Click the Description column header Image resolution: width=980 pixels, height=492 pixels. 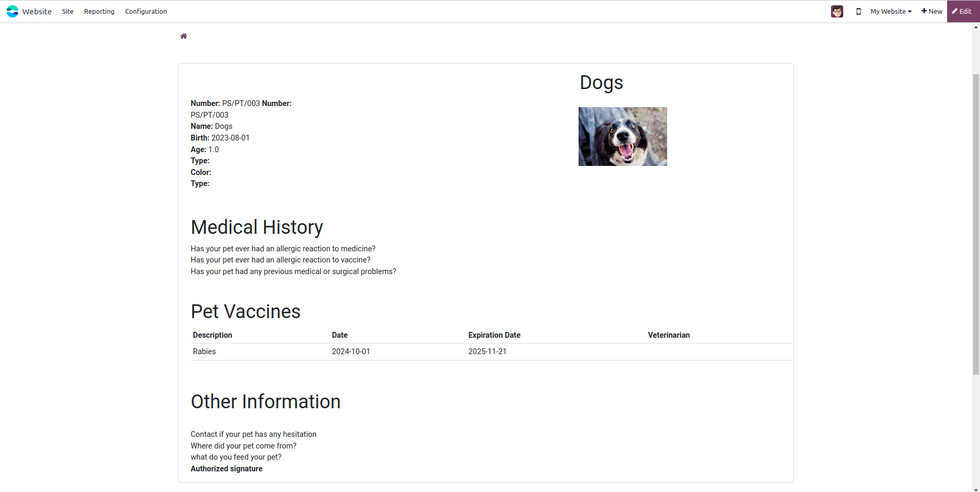213,335
